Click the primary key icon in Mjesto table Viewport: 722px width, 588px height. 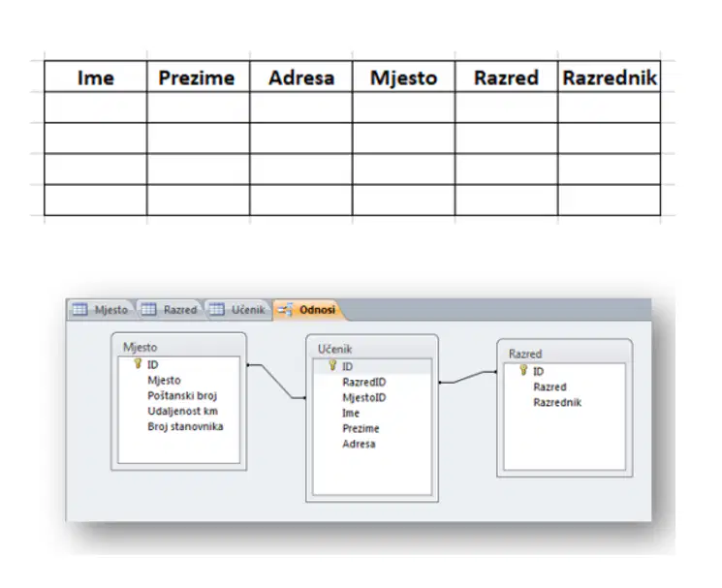tap(138, 364)
